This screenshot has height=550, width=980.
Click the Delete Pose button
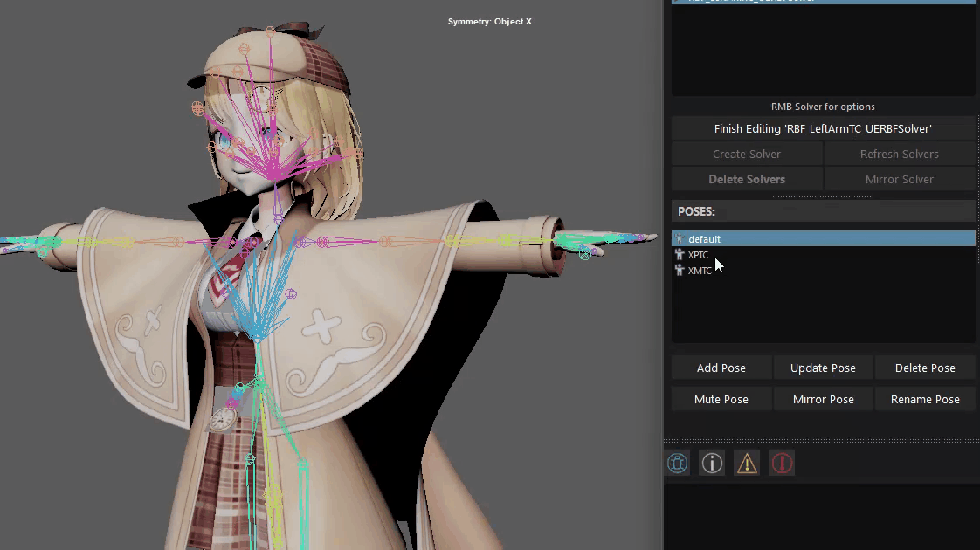(925, 368)
